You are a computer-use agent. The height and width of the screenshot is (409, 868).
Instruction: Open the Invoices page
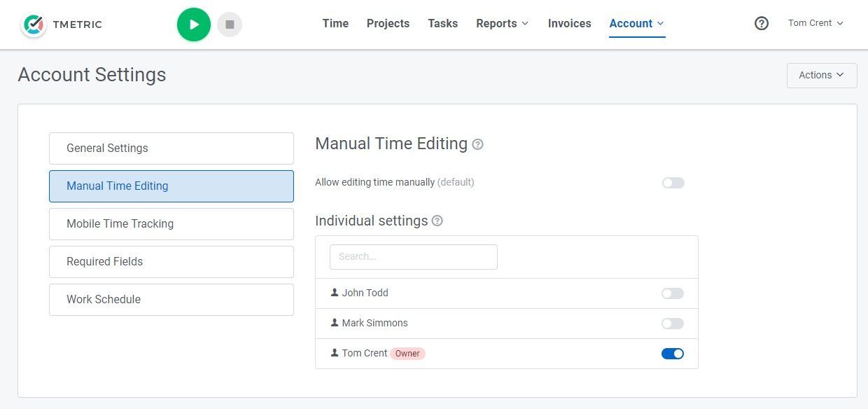click(x=569, y=23)
